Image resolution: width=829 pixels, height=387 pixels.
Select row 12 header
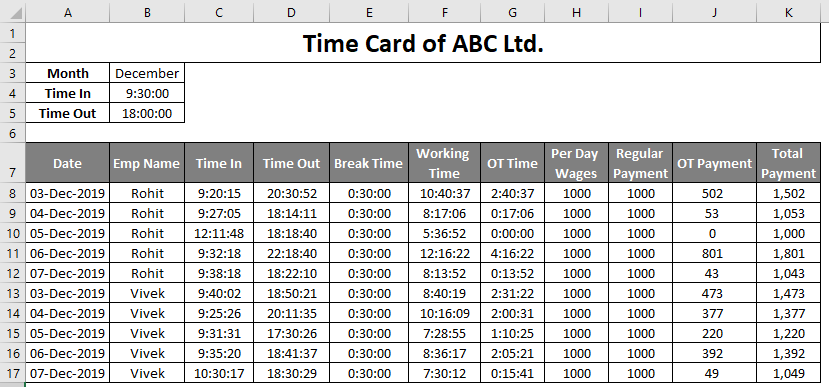[x=13, y=273]
